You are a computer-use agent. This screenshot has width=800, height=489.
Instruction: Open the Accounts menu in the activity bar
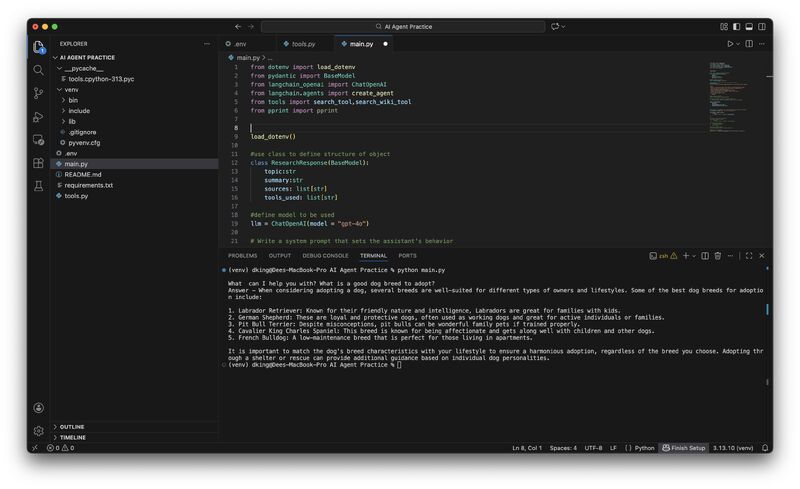click(x=38, y=407)
